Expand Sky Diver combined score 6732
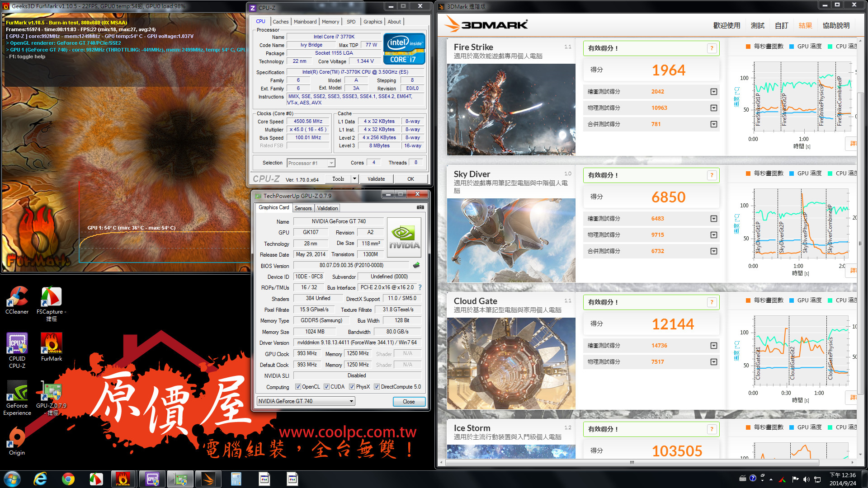 coord(714,251)
